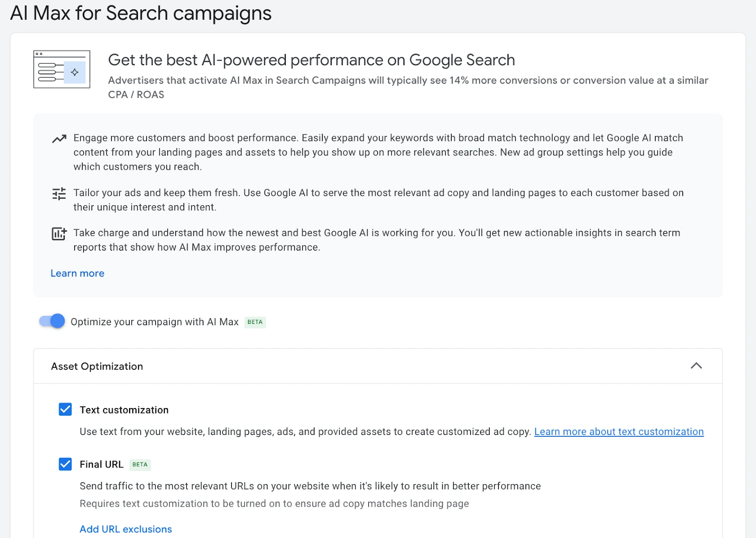
Task: Click the AI Max search illustration icon
Action: pos(61,69)
